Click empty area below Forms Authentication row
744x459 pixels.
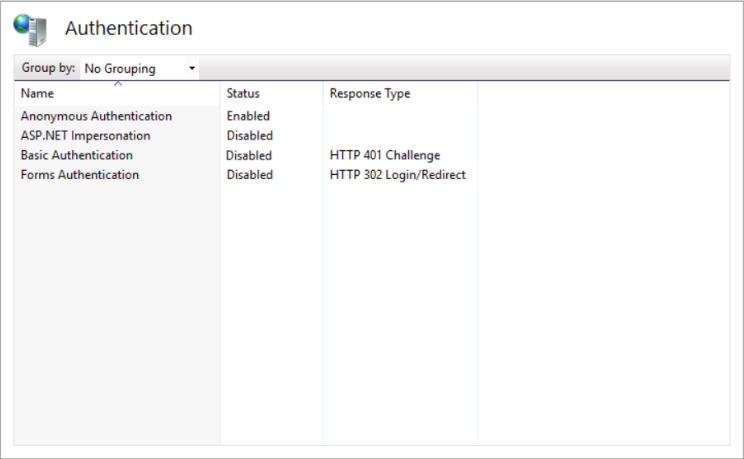118,300
